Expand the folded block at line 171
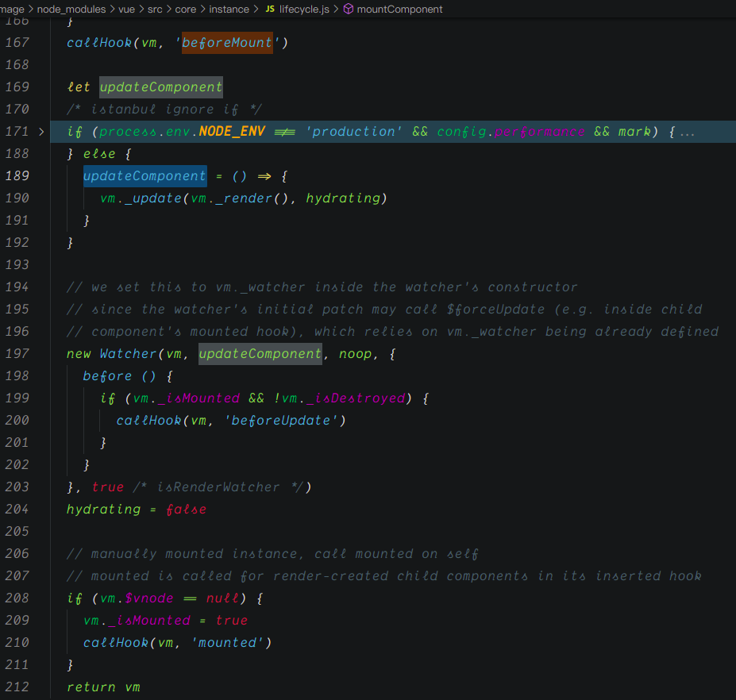 point(41,132)
